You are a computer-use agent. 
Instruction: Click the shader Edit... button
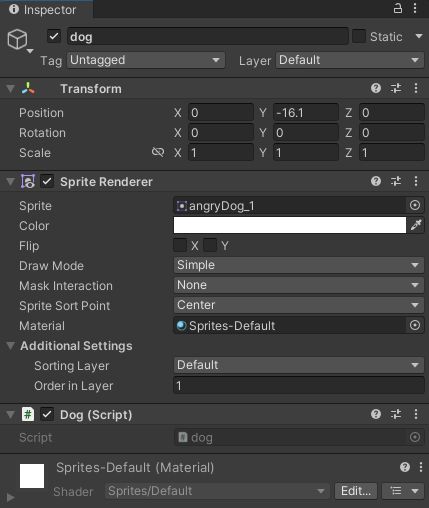[x=356, y=491]
